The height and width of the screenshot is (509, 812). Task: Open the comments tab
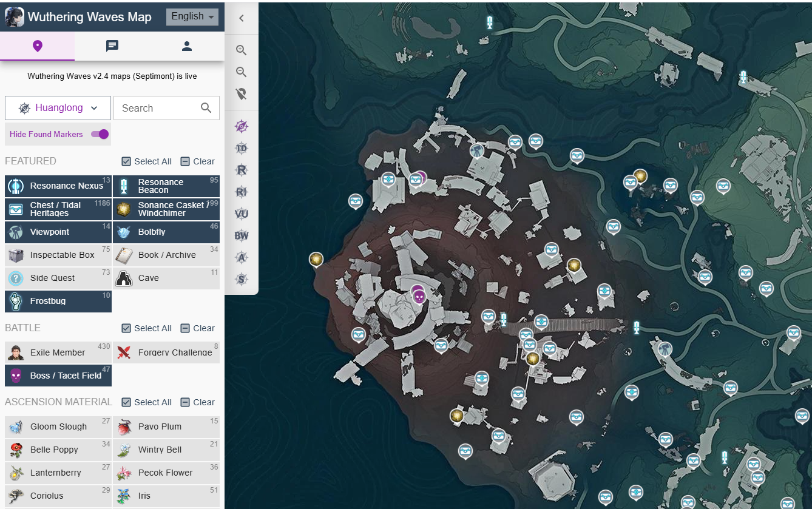point(112,46)
